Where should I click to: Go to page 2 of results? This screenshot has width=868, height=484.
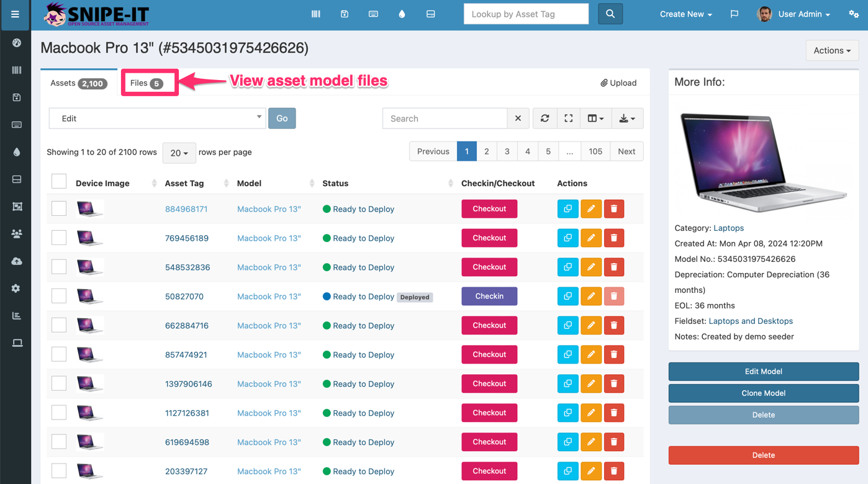click(x=487, y=151)
